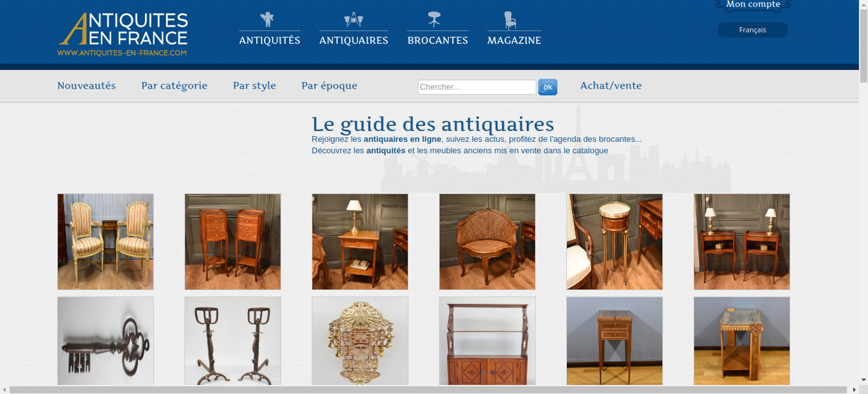The image size is (868, 394).
Task: Open the Par style menu
Action: [254, 85]
